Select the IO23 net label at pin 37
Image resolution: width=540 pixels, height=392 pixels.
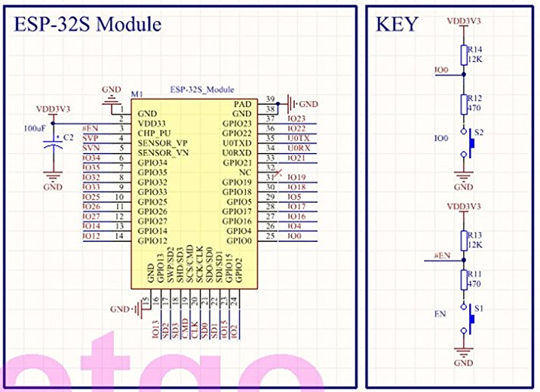tap(296, 119)
